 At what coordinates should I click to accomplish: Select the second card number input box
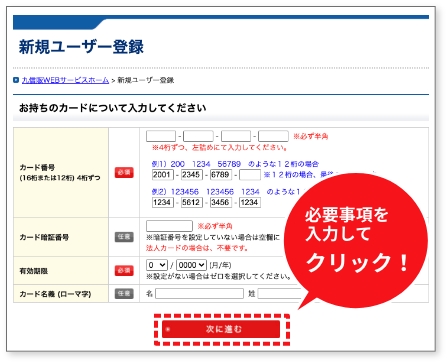point(198,136)
